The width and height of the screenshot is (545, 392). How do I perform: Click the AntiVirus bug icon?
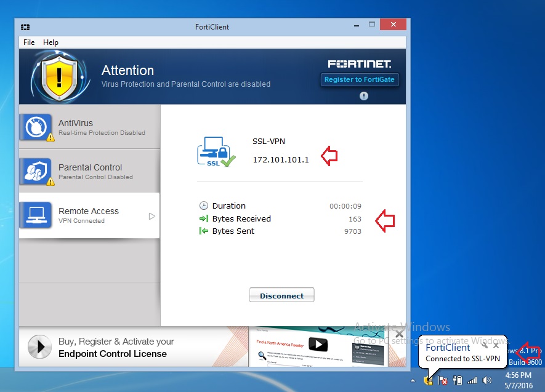pos(36,127)
